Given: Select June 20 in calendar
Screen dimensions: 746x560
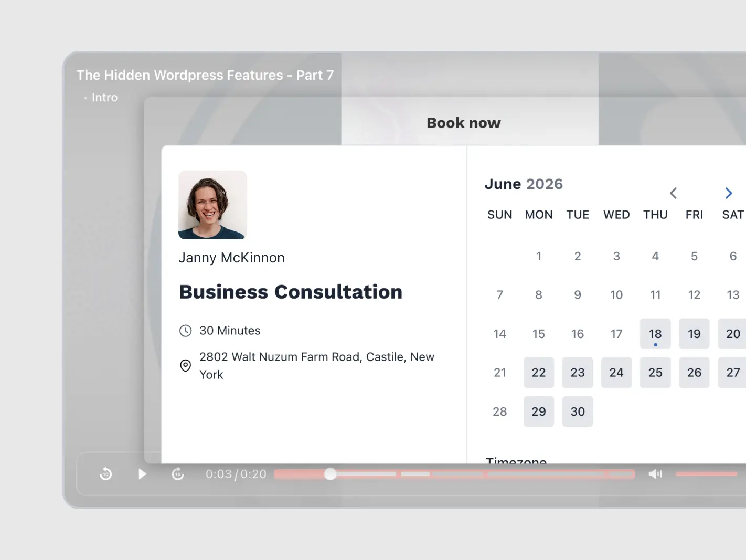Looking at the screenshot, I should [x=732, y=334].
